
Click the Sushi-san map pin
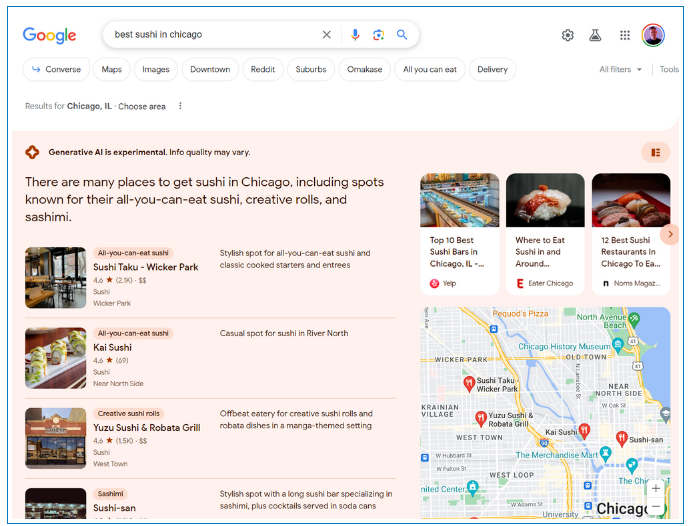[x=621, y=438]
